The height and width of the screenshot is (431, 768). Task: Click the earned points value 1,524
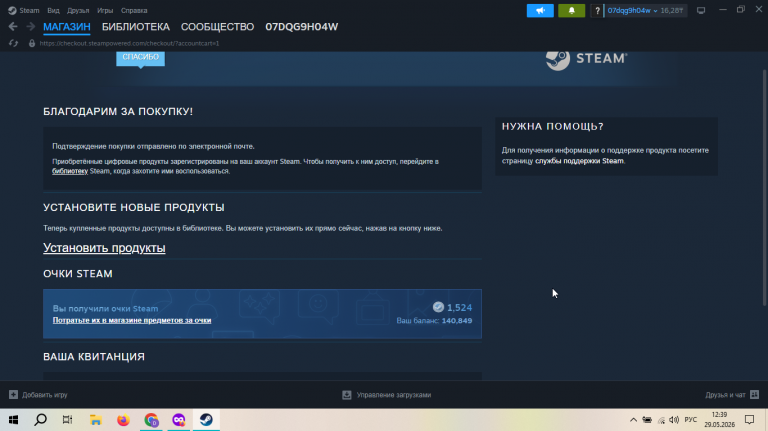pyautogui.click(x=459, y=308)
